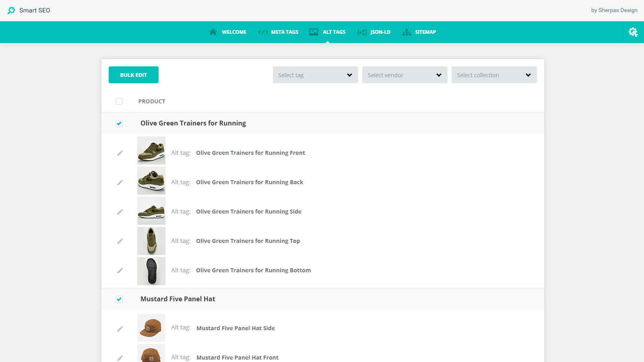Screen dimensions: 644x362
Task: Check the select-all PRODUCT checkbox
Action: [119, 101]
